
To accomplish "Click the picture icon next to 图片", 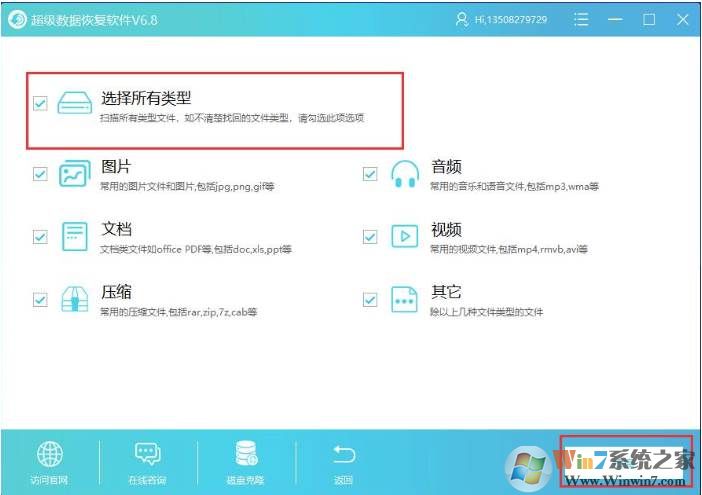I will (74, 174).
